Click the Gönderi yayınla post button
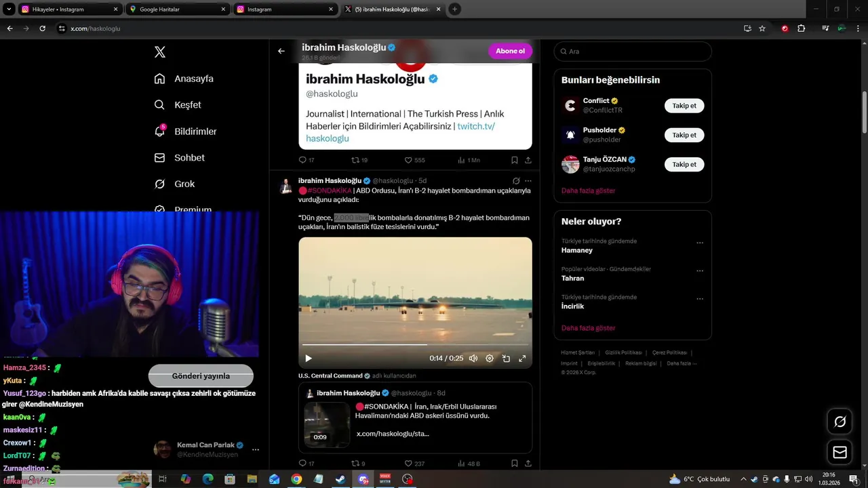868x488 pixels. [x=201, y=376]
